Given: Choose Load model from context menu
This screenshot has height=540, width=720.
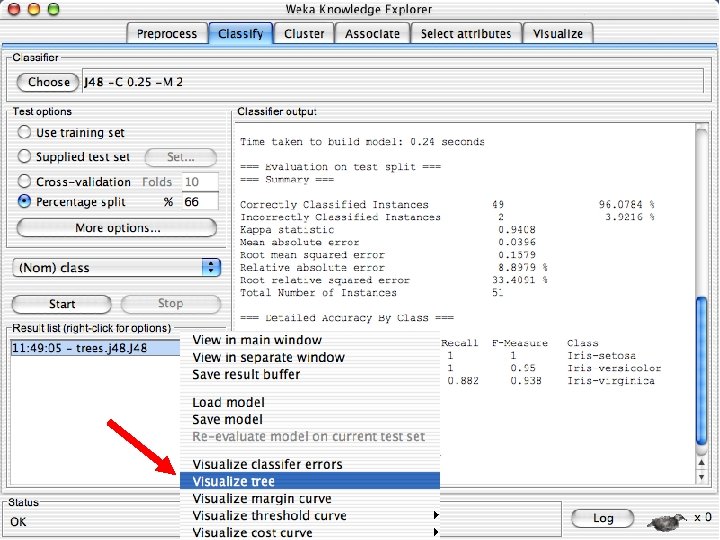Looking at the screenshot, I should [x=310, y=402].
